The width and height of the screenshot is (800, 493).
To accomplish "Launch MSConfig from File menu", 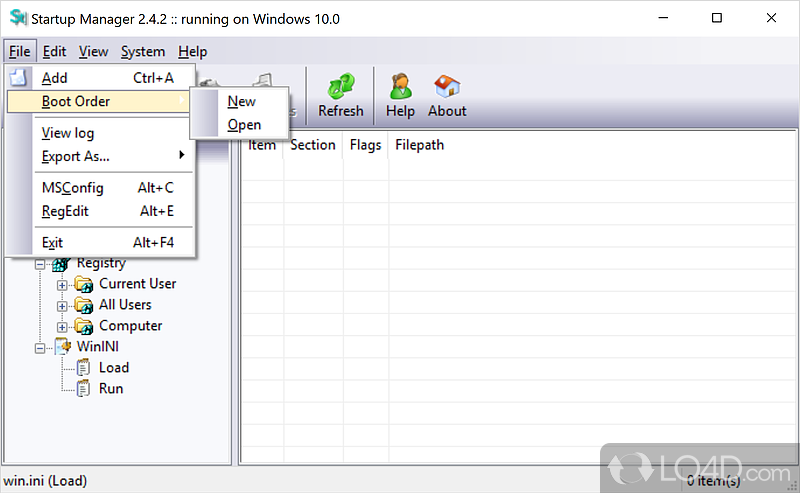I will [100, 188].
